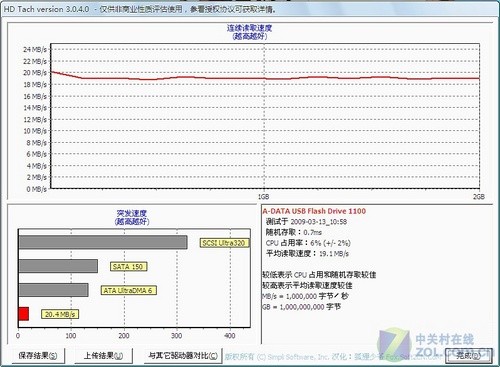This screenshot has width=500, height=367.
Task: Select the gray SCSI Ultra320 bar
Action: 103,242
